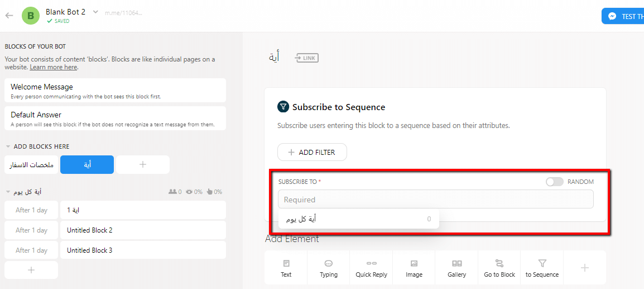Add a Text element card
Image resolution: width=644 pixels, height=289 pixels.
tap(286, 268)
